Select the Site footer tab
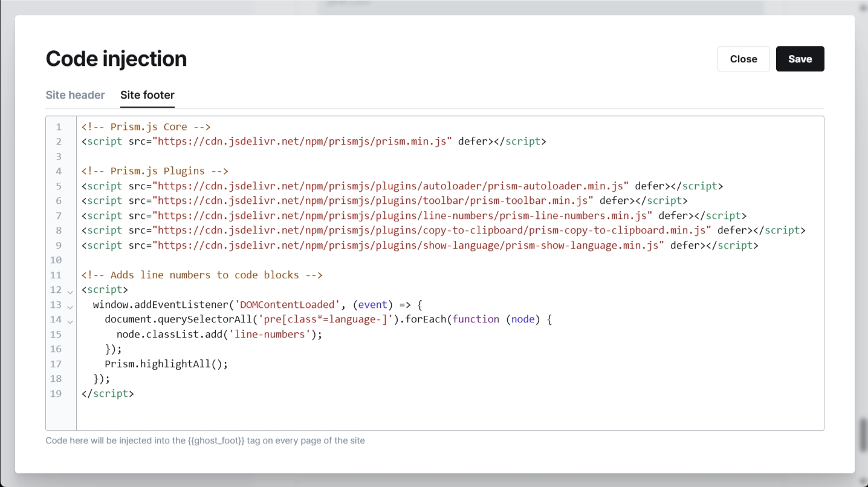The width and height of the screenshot is (868, 487). point(147,95)
